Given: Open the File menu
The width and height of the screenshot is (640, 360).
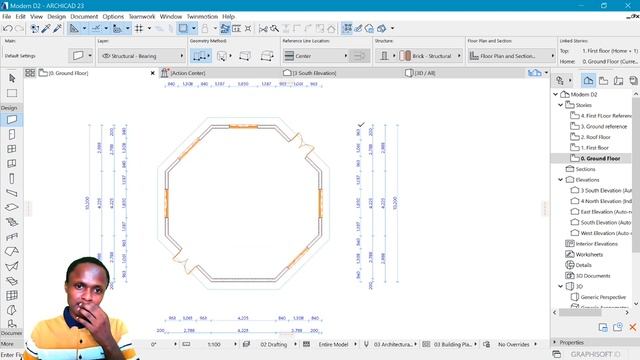Looking at the screenshot, I should coord(7,17).
